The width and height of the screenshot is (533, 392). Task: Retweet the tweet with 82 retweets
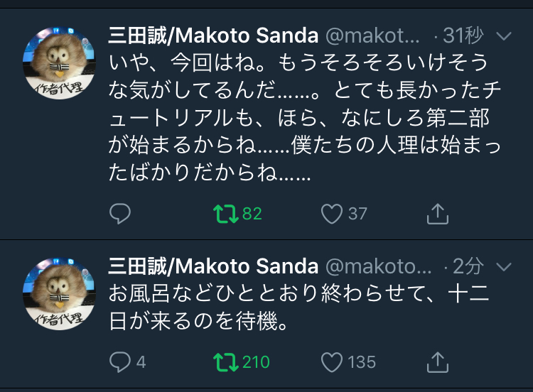point(225,213)
